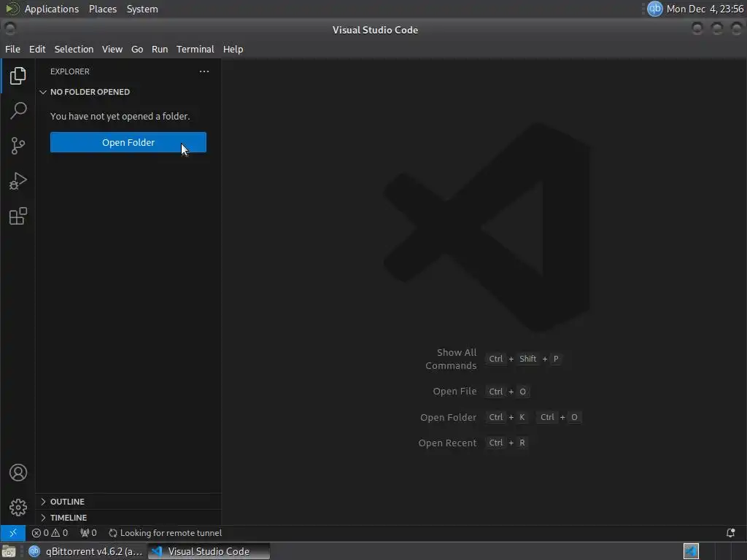Click the Applications menu logo icon
The width and height of the screenshot is (747, 560).
(x=12, y=9)
